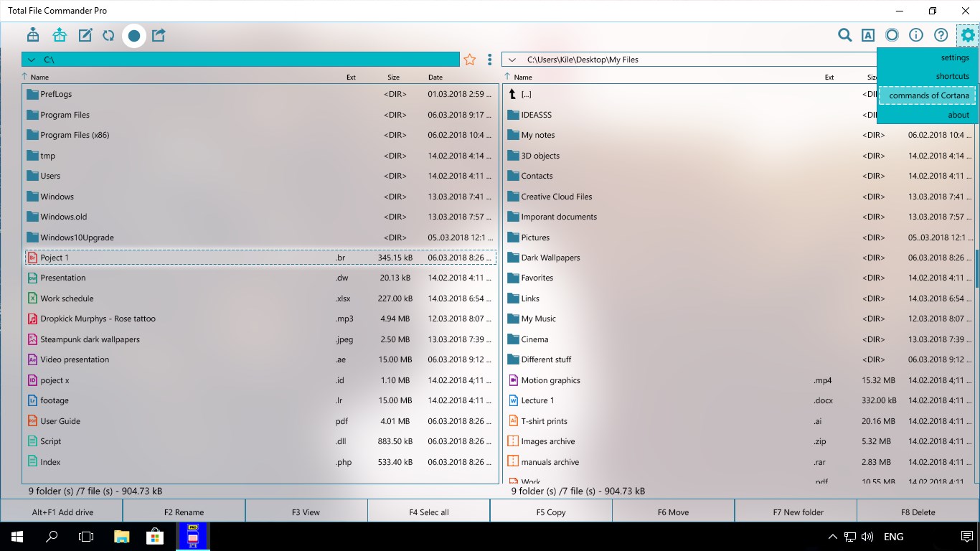Viewport: 980px width, 551px height.
Task: Open the info circle icon
Action: click(916, 35)
